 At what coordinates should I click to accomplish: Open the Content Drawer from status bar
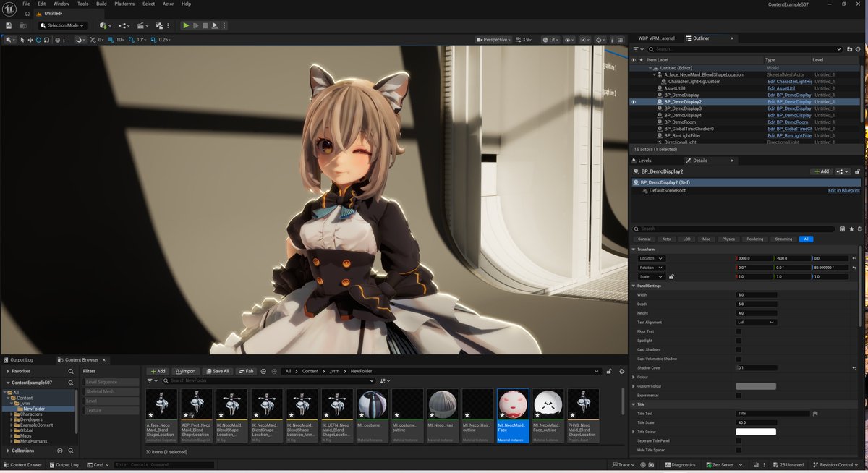[22, 465]
